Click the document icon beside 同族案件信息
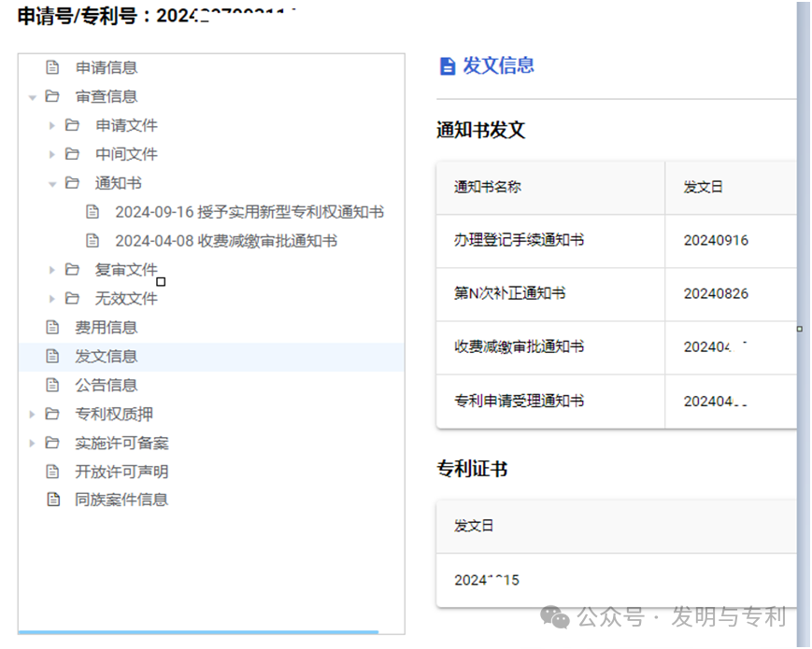812x649 pixels. [53, 500]
